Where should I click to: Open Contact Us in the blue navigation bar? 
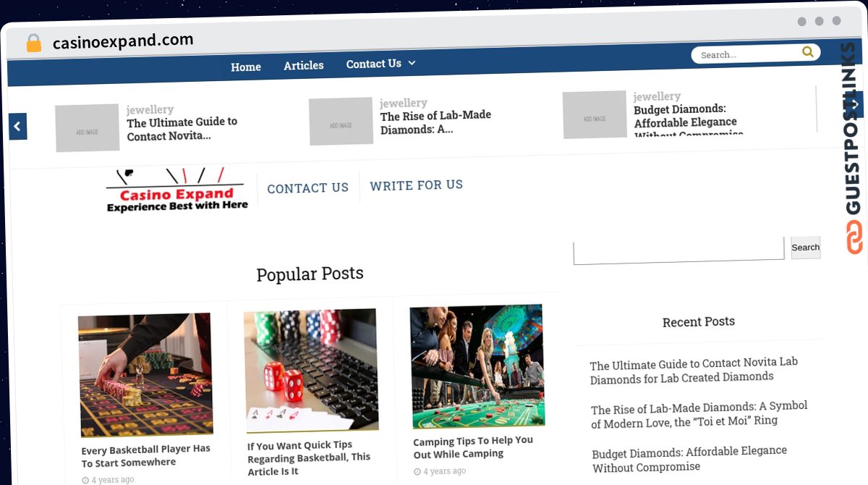(373, 64)
